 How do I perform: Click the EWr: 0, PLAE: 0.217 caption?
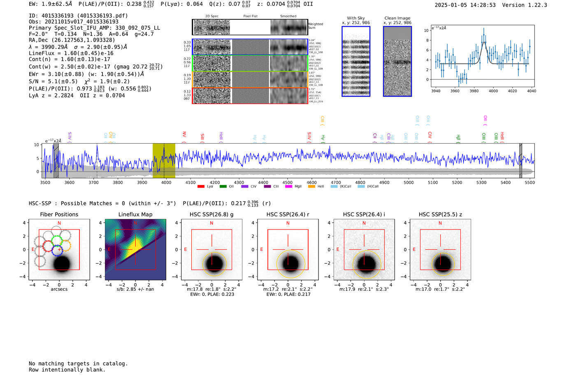coord(288,295)
